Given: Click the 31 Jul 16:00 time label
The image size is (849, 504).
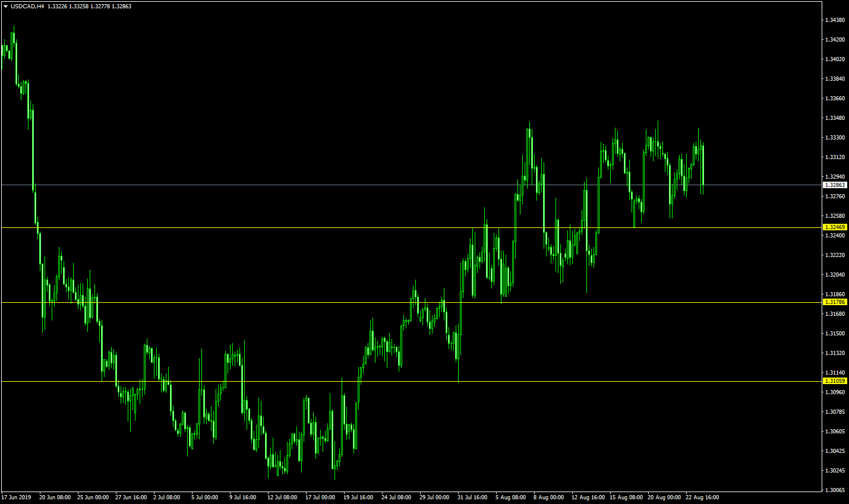Looking at the screenshot, I should click(x=472, y=497).
